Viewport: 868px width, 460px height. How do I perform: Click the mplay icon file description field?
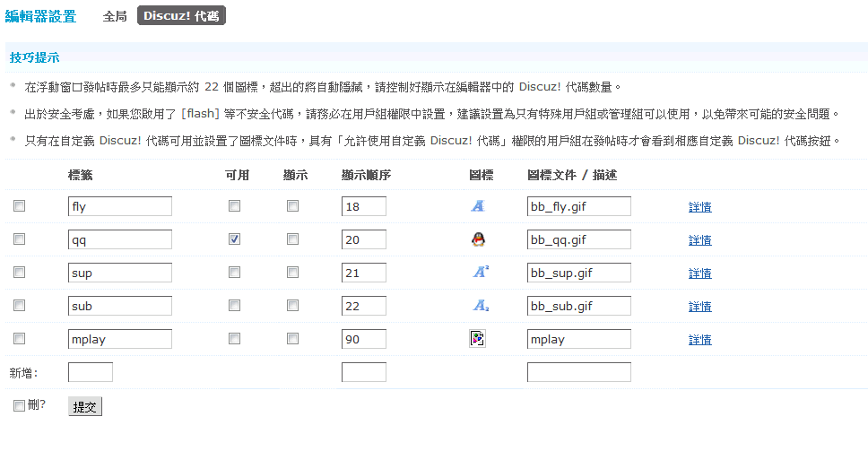coord(579,339)
